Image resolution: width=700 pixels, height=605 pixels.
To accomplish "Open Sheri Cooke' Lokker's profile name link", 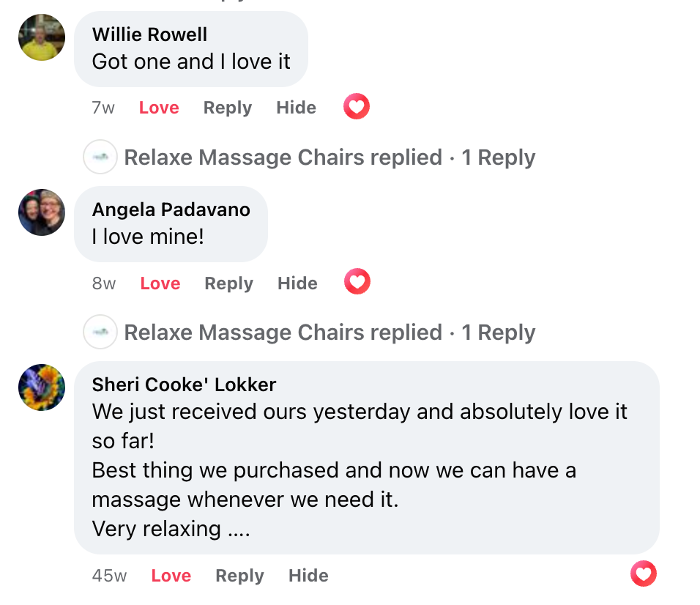I will (x=185, y=385).
